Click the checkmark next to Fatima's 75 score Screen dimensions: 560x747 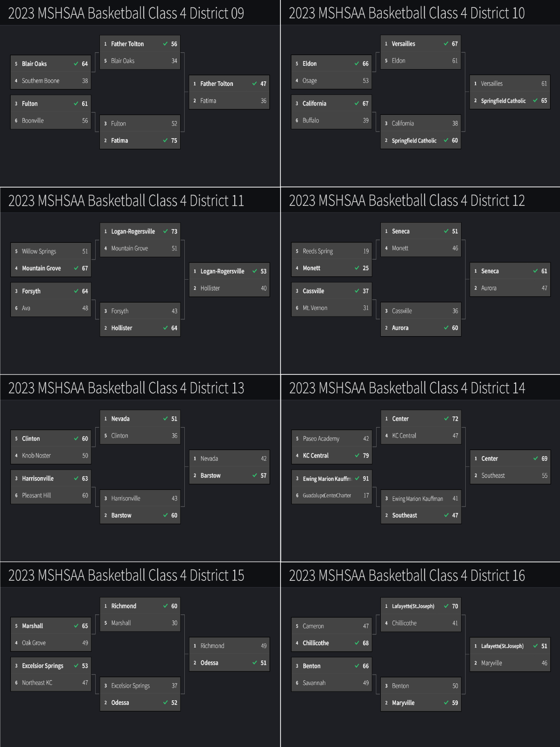pos(165,141)
